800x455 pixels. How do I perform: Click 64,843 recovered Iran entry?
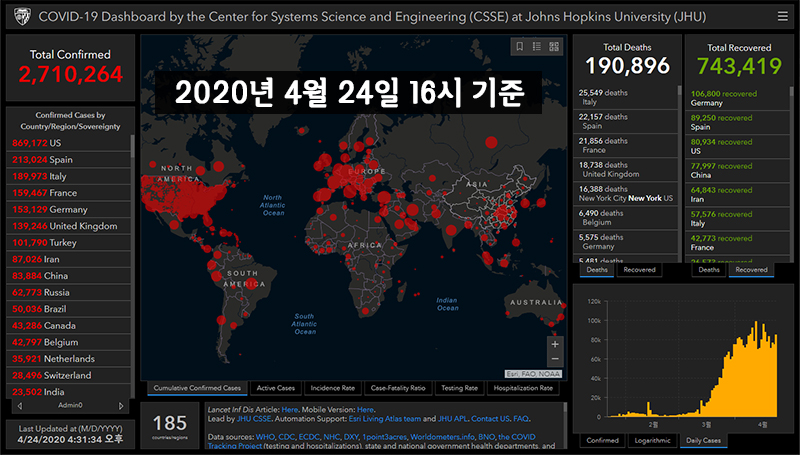738,194
